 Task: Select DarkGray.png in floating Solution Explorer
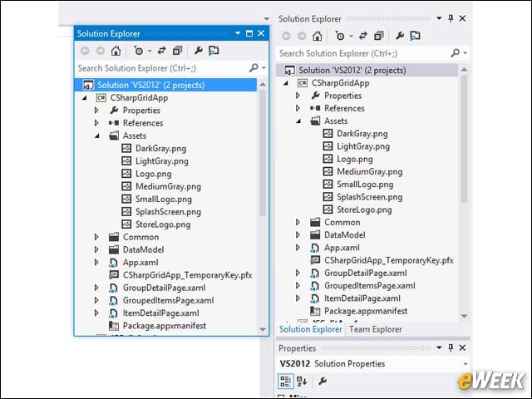tap(160, 149)
